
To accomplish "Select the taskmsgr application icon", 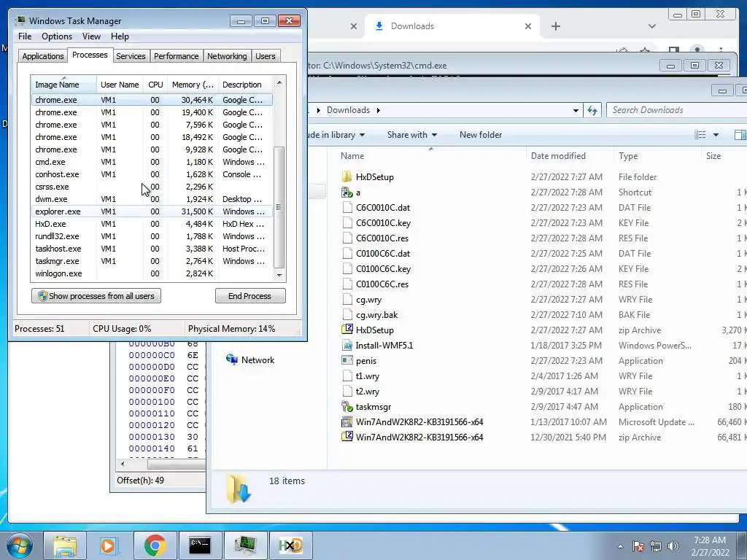I will (347, 407).
